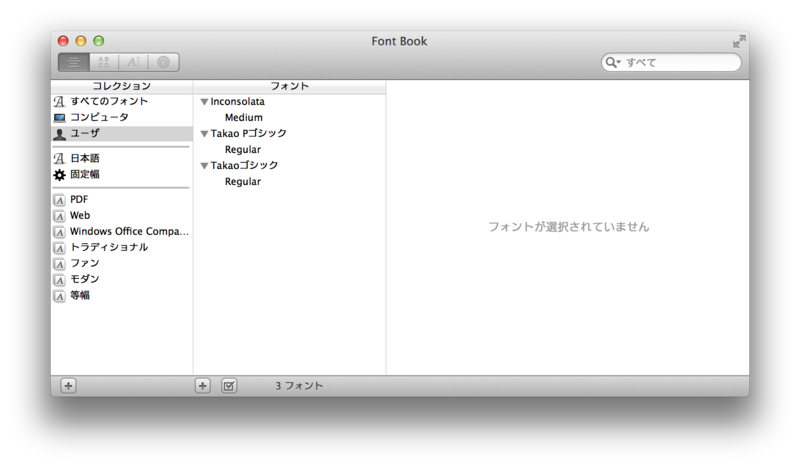Click the モダン collection icon
This screenshot has height=467, width=800.
[60, 280]
